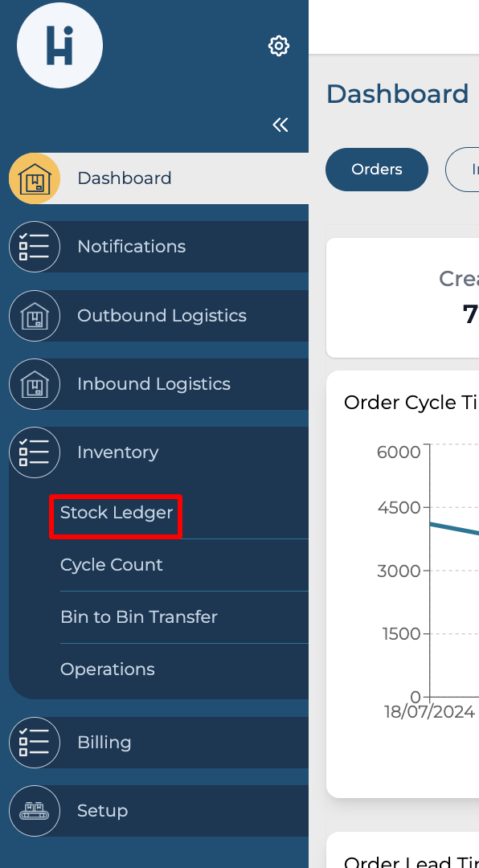Screen dimensions: 479x868
Task: Select the Notifications list icon
Action: point(35,247)
